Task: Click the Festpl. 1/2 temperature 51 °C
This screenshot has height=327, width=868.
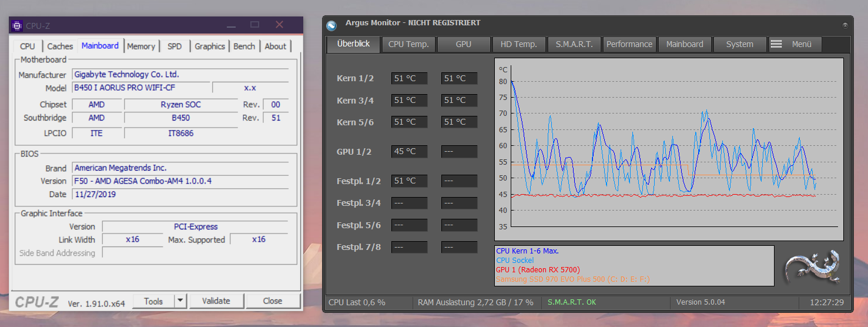Action: 409,181
